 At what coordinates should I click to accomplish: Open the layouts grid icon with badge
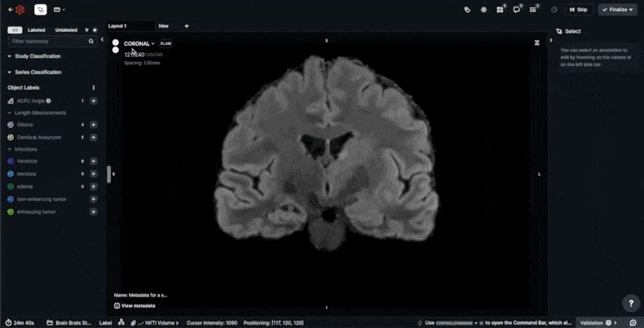click(x=501, y=10)
